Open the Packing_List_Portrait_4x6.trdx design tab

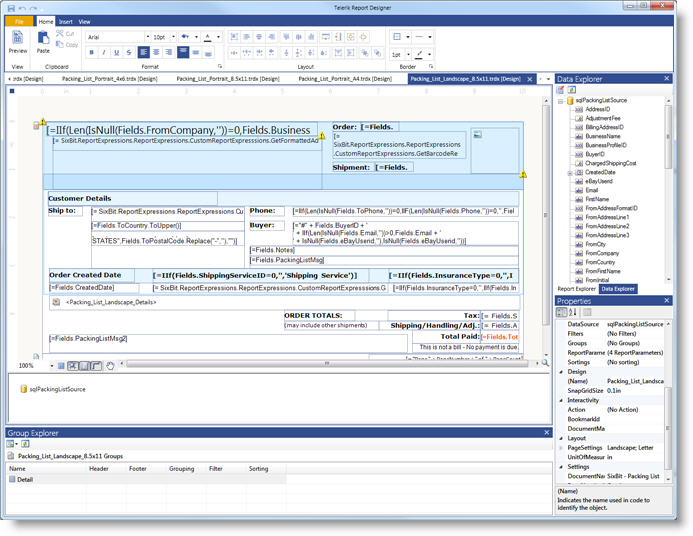[110, 79]
